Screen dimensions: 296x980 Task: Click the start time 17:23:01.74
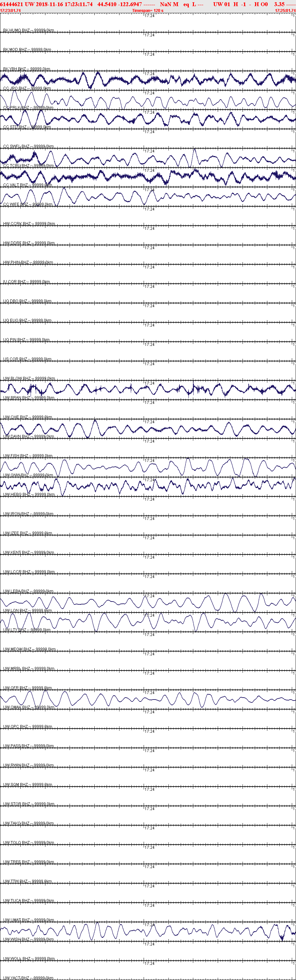click(11, 11)
